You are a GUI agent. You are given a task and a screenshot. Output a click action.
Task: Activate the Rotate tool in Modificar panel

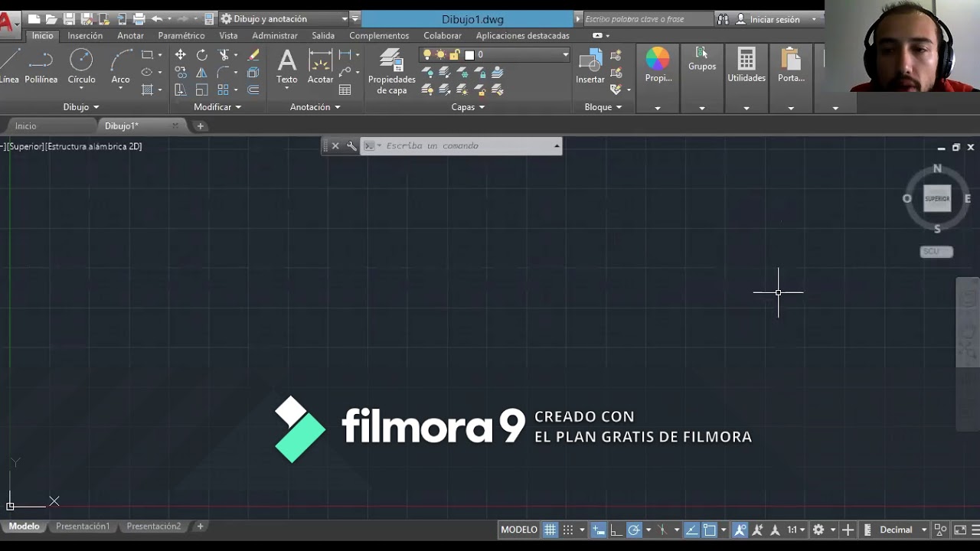pos(201,55)
